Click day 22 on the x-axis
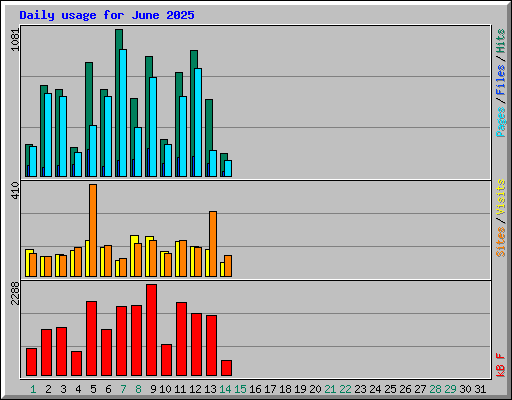This screenshot has height=400, width=512. pyautogui.click(x=345, y=389)
